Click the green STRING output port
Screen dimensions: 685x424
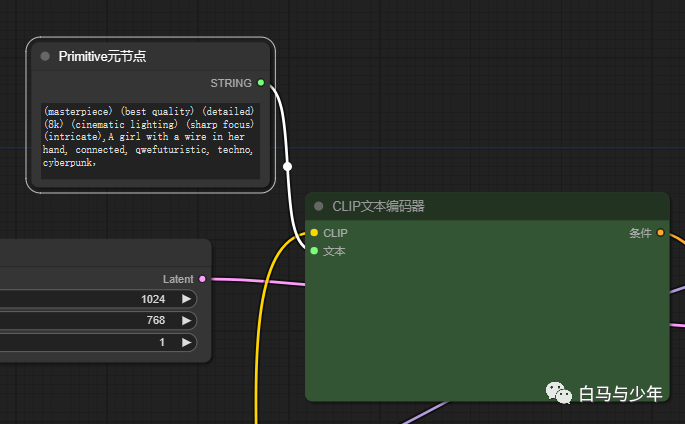(261, 83)
